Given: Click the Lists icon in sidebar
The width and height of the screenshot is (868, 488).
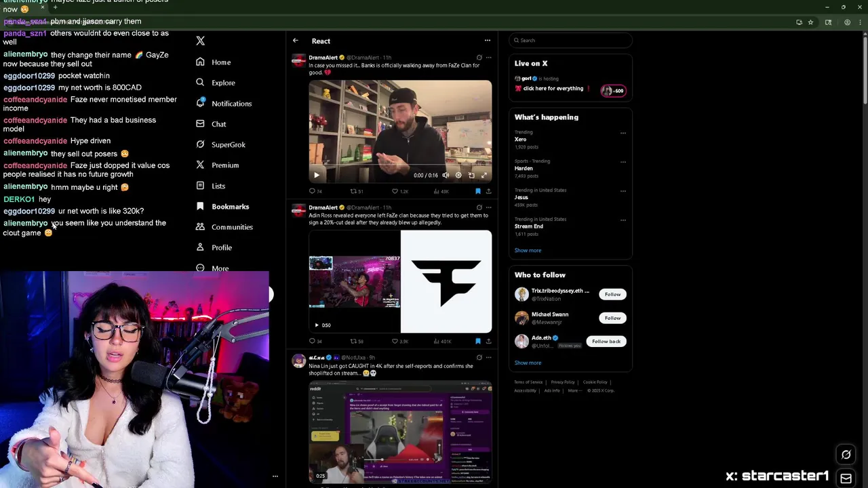Looking at the screenshot, I should 200,186.
